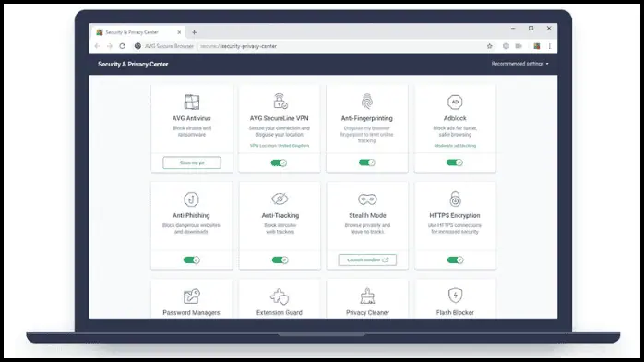Viewport: 644px width, 362px height.
Task: Click the AVG Antivirus card icon
Action: (192, 102)
